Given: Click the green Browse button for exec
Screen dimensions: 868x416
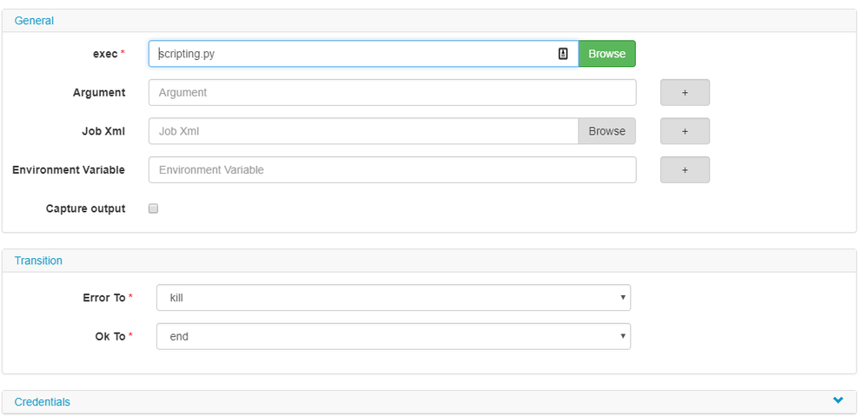Looking at the screenshot, I should (x=606, y=54).
